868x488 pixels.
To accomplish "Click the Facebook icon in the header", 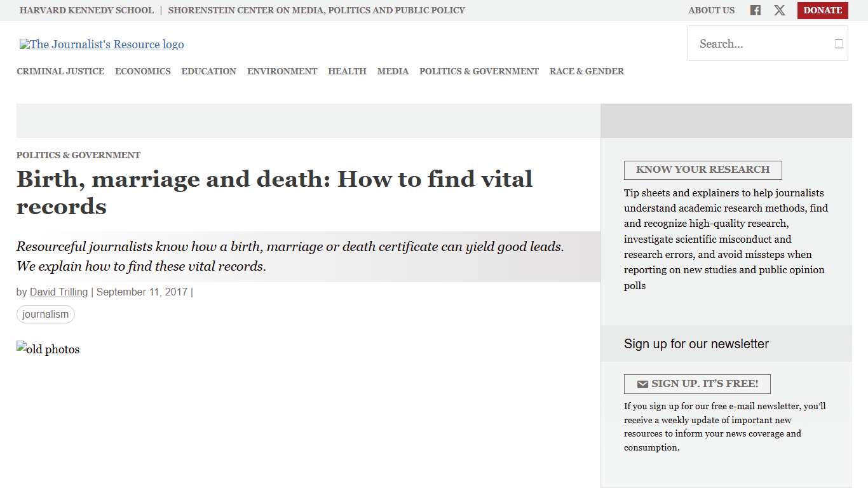I will click(755, 10).
